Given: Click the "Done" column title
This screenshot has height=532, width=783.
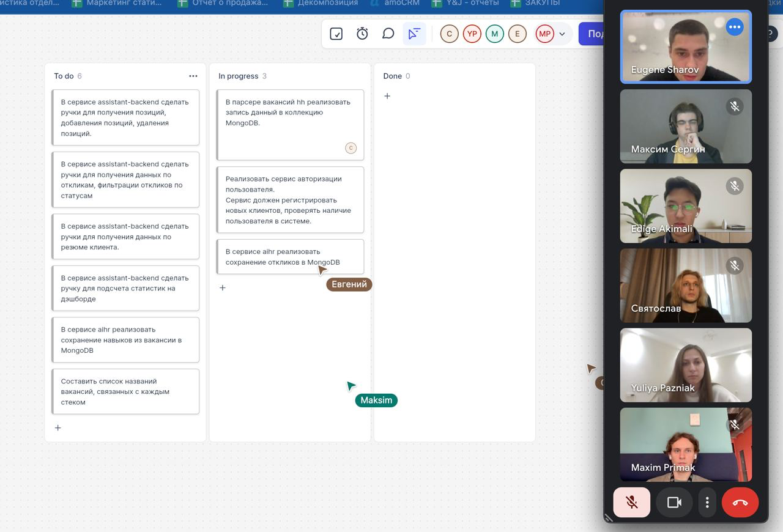Looking at the screenshot, I should [392, 76].
